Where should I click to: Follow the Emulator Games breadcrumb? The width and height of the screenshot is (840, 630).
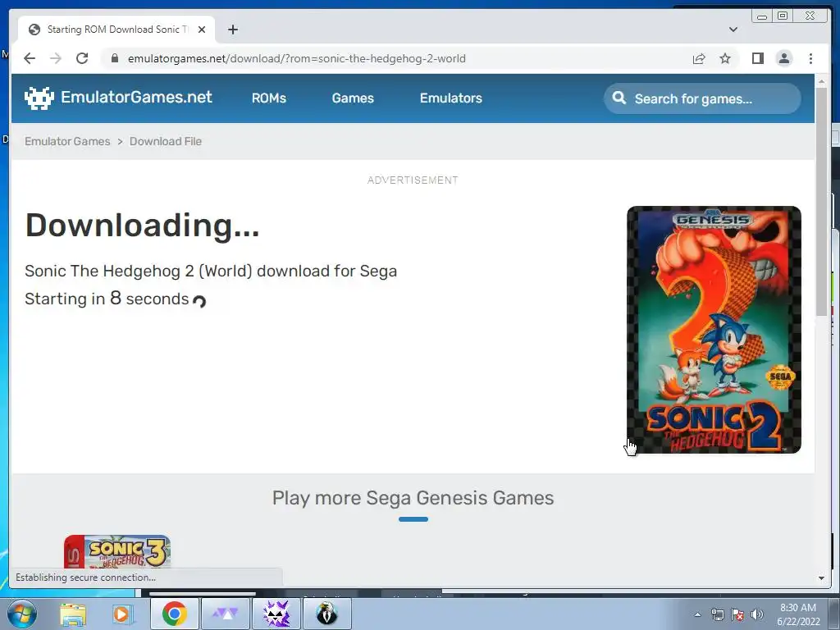click(x=67, y=141)
